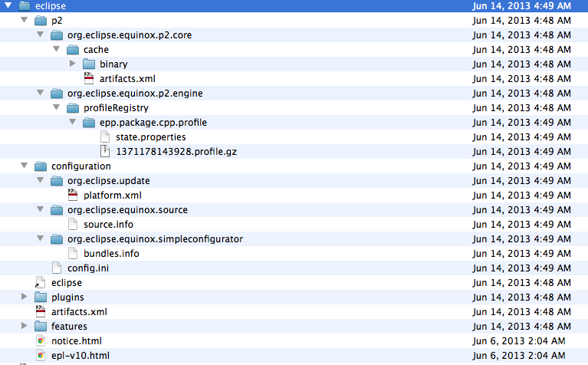Click the eclipse alias shortcut icon
The width and height of the screenshot is (588, 365).
click(x=40, y=282)
